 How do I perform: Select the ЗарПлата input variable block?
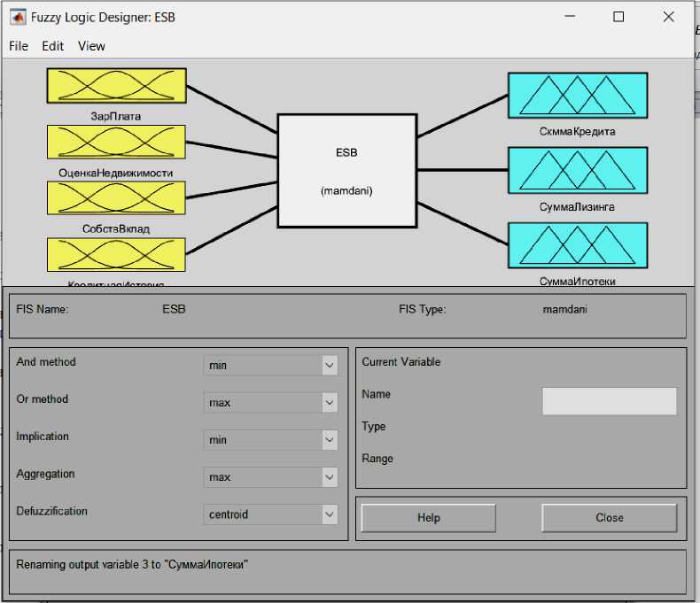pyautogui.click(x=115, y=85)
